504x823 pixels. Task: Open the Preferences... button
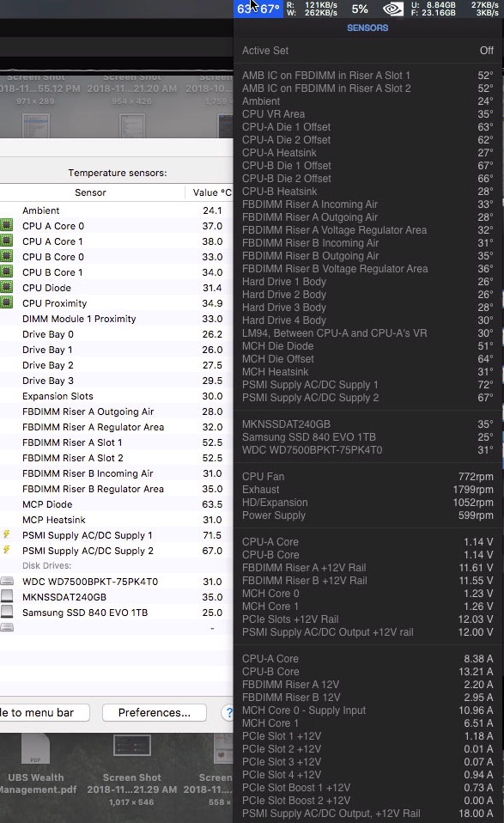(155, 712)
